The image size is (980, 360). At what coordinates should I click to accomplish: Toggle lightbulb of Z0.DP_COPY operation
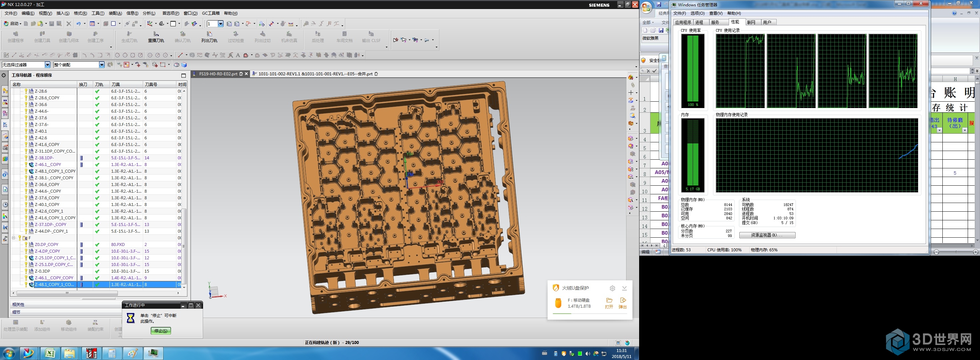(26, 245)
